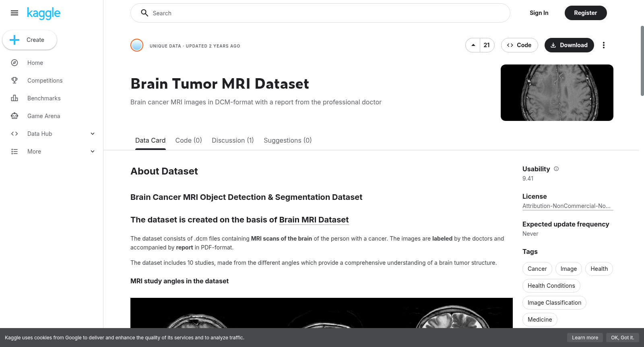
Task: Click the Game Arena robot icon
Action: [14, 116]
